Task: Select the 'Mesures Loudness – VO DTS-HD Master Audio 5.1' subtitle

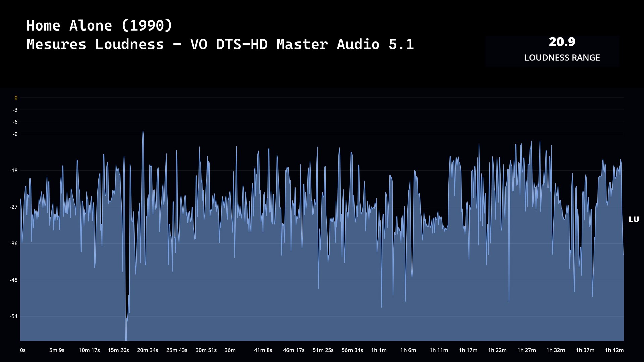Action: tap(220, 44)
